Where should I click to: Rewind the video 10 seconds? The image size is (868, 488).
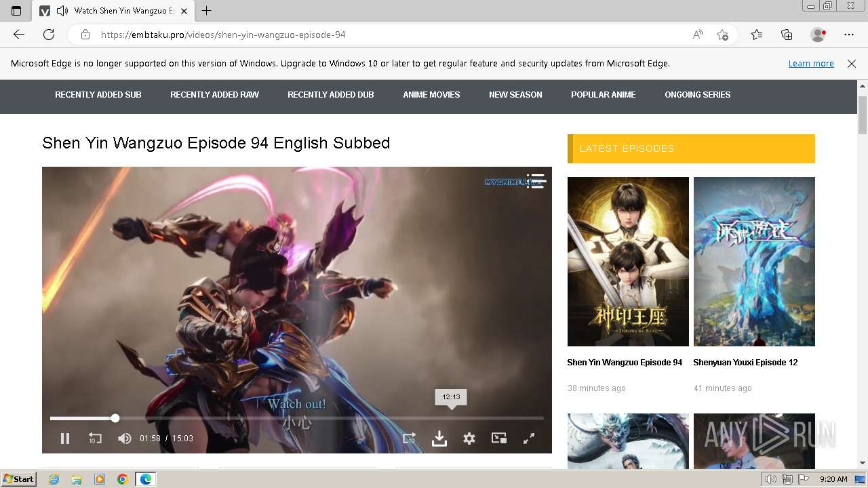[95, 439]
